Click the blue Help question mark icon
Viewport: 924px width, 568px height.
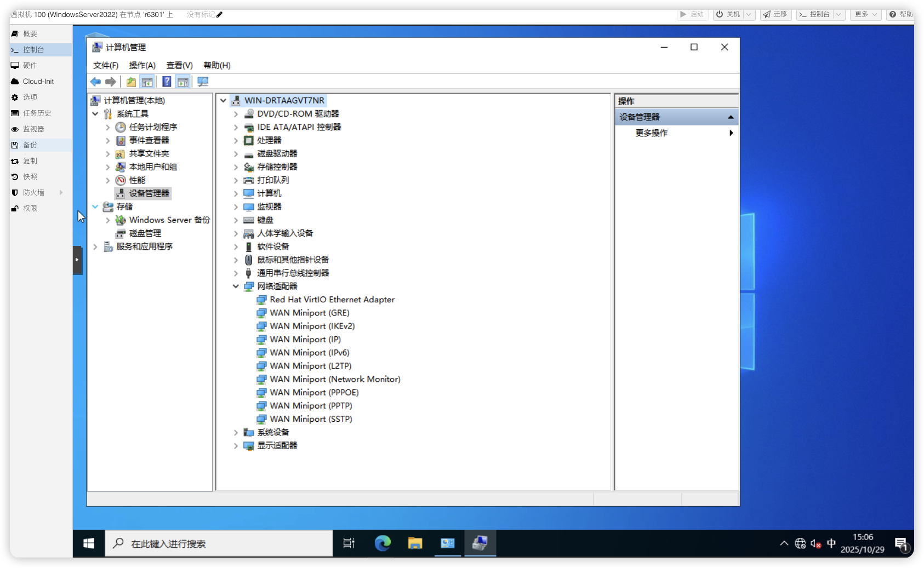click(x=167, y=82)
